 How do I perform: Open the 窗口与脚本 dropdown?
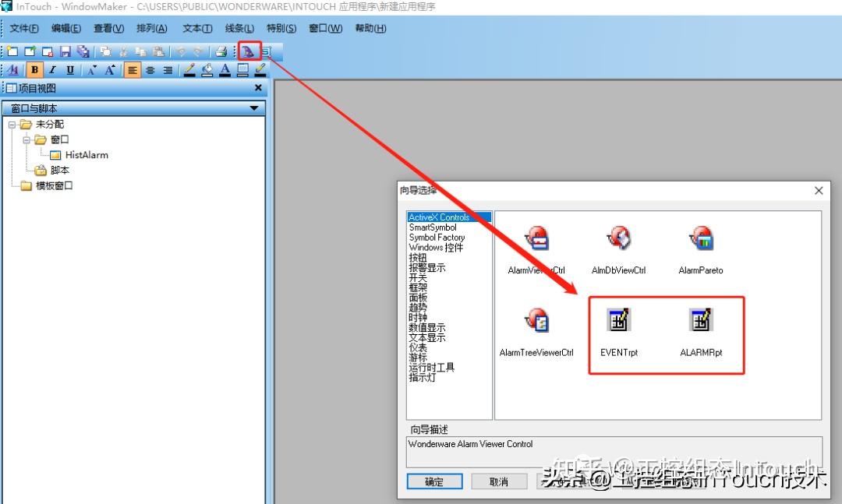[253, 108]
